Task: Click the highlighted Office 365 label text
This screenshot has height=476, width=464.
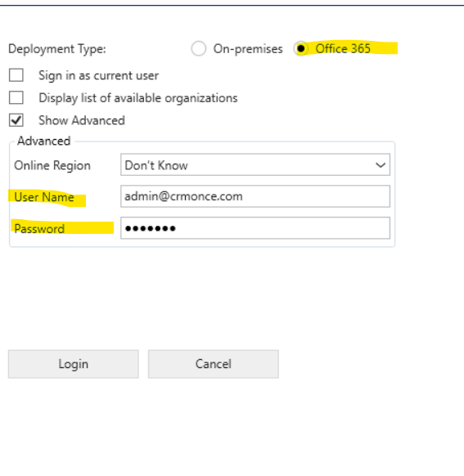Action: (343, 48)
